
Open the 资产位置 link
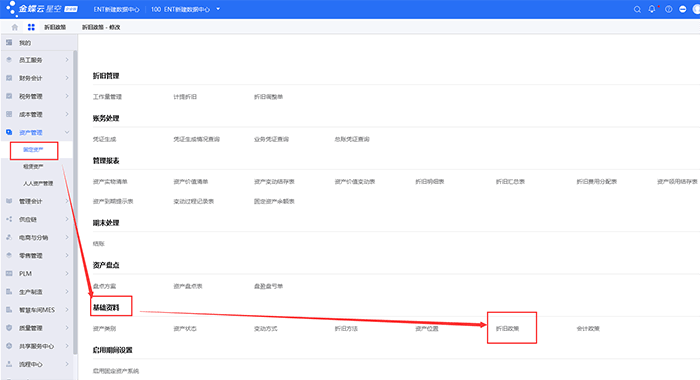coord(427,329)
